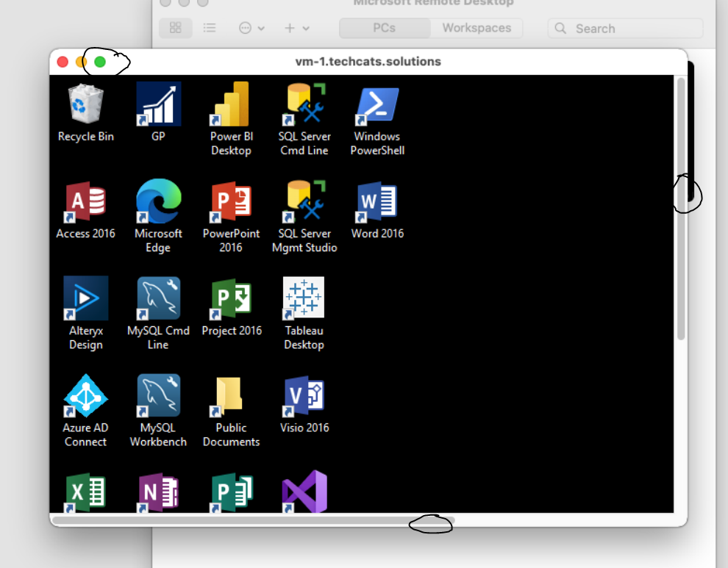
Task: Open the Recycle Bin desktop icon
Action: (x=85, y=104)
